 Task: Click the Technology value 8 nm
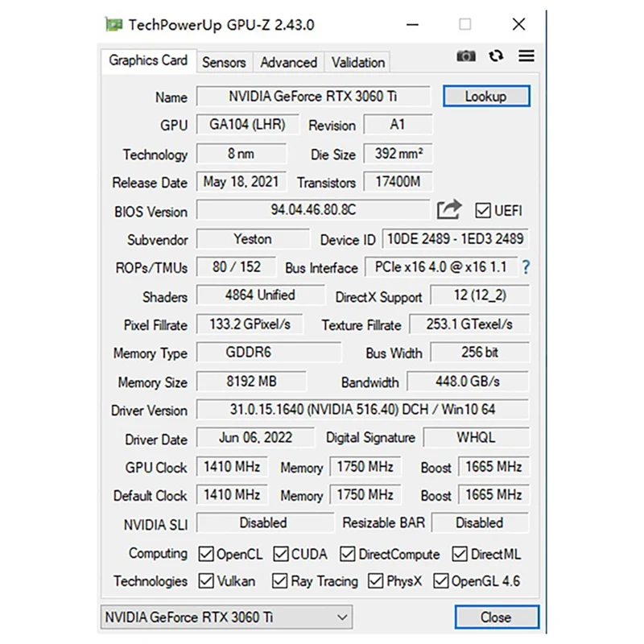[x=241, y=154]
